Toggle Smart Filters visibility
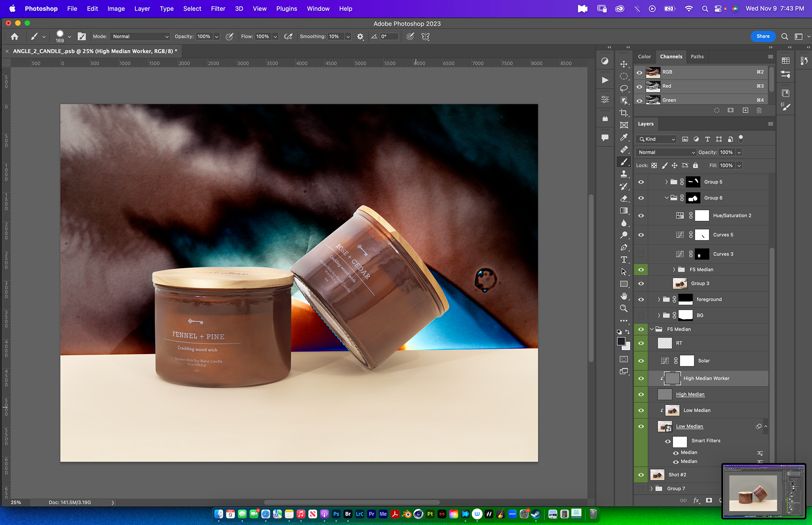 668,441
